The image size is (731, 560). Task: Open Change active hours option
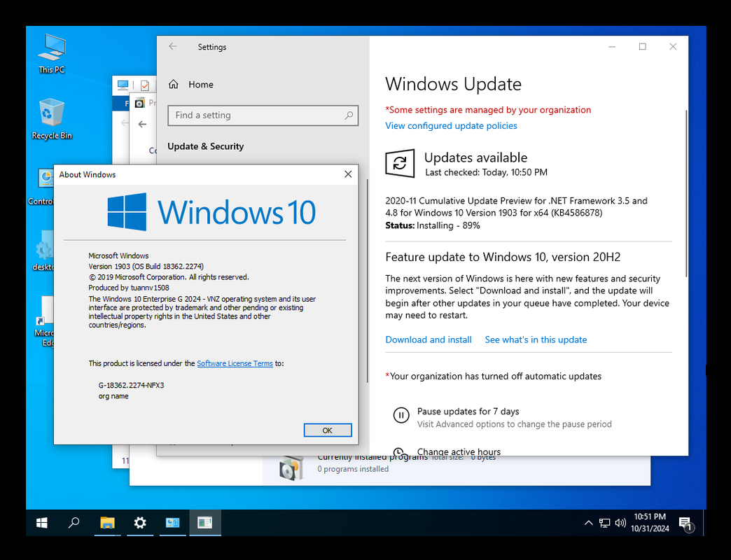point(459,451)
